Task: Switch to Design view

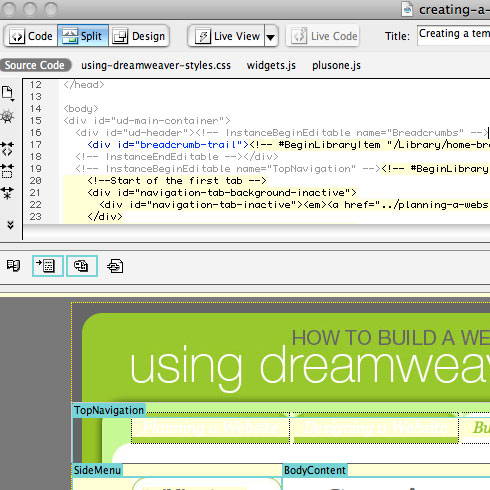Action: (x=139, y=36)
